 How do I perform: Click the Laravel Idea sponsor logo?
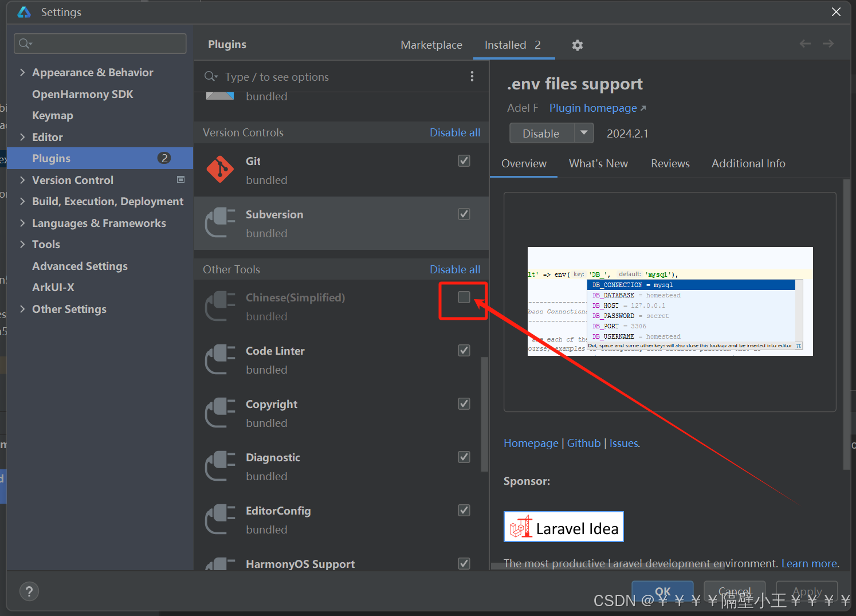pos(564,527)
